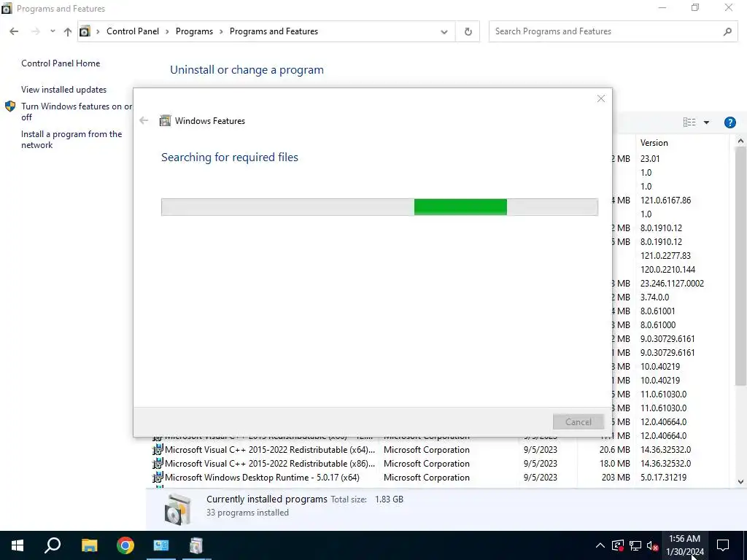
Task: Open clock showing 1:56 AM
Action: [684, 545]
